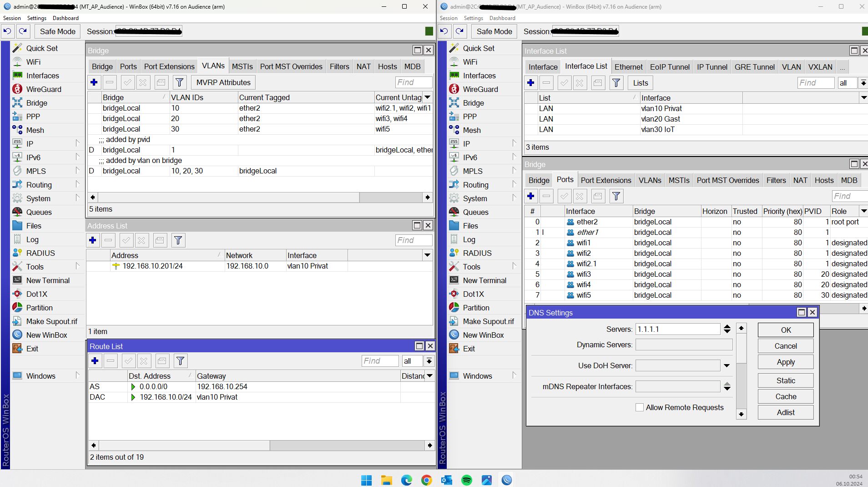Open Settings menu in left WinBox
The height and width of the screenshot is (487, 868).
[37, 18]
